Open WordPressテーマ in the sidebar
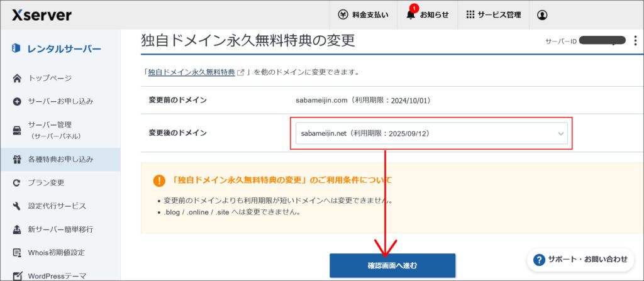This screenshot has width=644, height=281. click(57, 276)
